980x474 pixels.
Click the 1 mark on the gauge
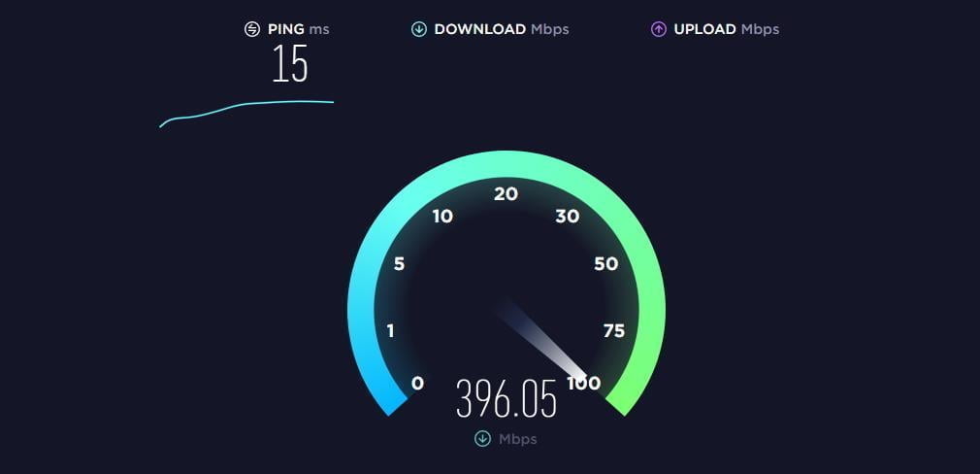click(x=391, y=331)
